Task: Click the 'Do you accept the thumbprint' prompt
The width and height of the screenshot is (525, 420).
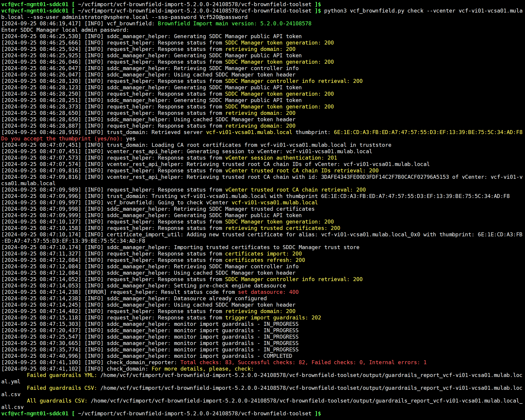Action: 62,139
